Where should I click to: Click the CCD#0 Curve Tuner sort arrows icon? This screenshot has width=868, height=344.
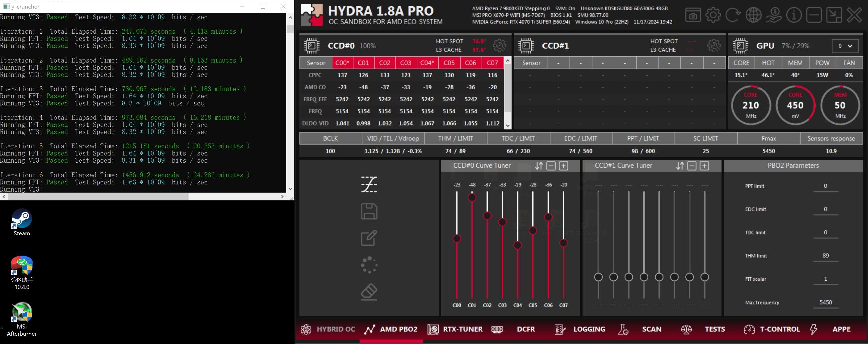click(539, 166)
